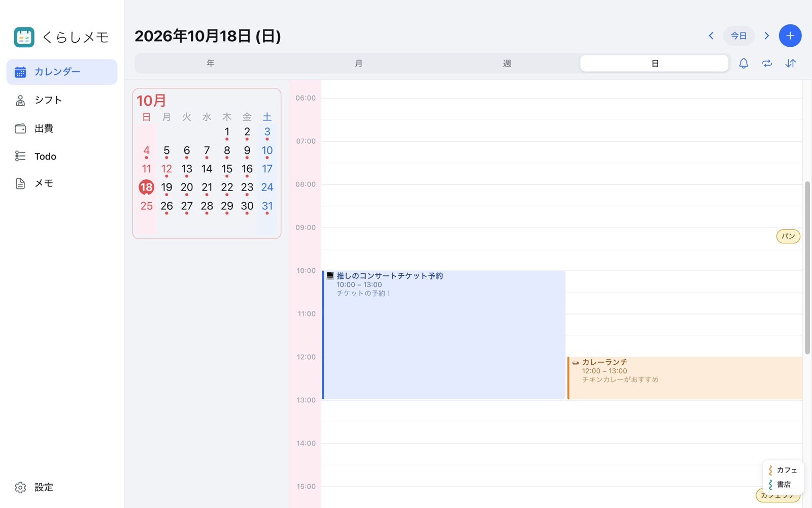812x508 pixels.
Task: Switch to 年 year view tab
Action: tap(210, 63)
